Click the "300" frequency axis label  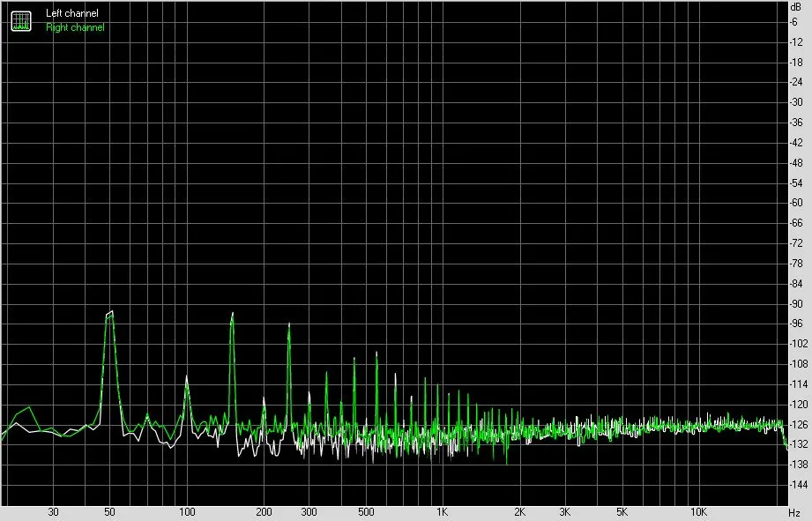(309, 512)
